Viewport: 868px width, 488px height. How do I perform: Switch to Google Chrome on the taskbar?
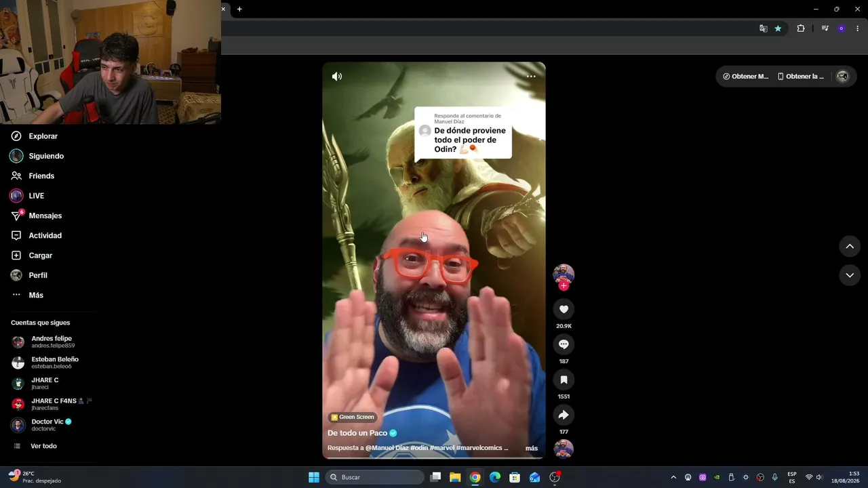pos(475,477)
